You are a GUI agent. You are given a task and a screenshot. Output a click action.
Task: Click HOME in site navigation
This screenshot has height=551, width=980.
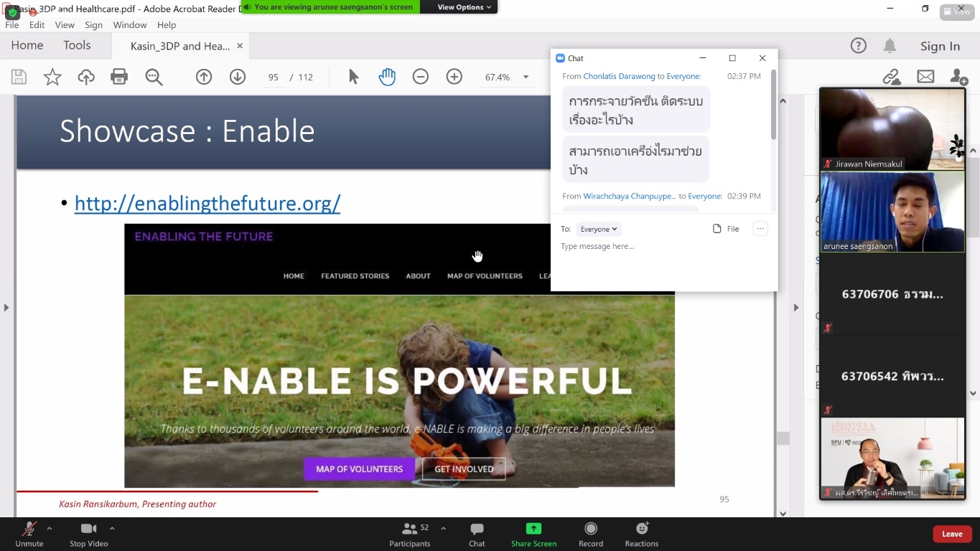coord(294,276)
